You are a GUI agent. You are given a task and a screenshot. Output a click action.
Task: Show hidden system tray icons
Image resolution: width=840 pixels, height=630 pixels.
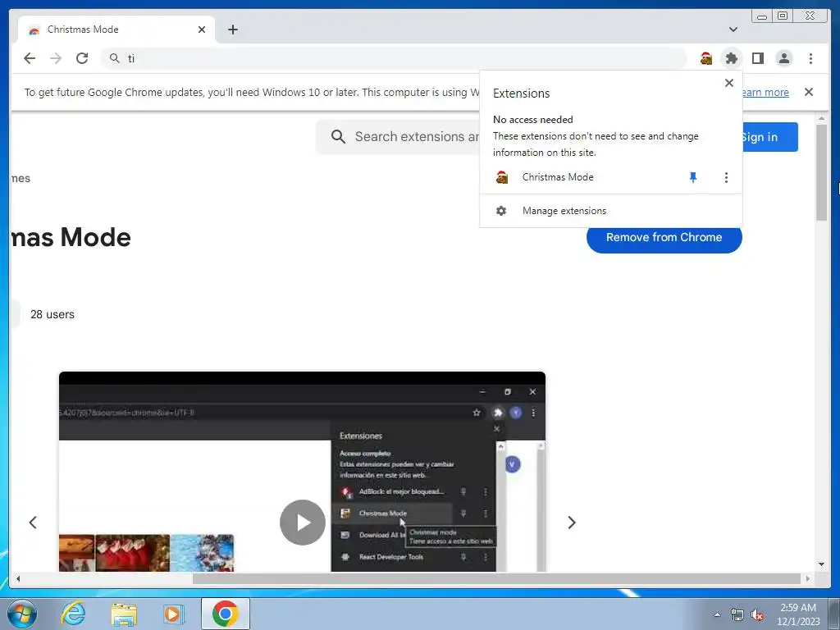pyautogui.click(x=717, y=614)
